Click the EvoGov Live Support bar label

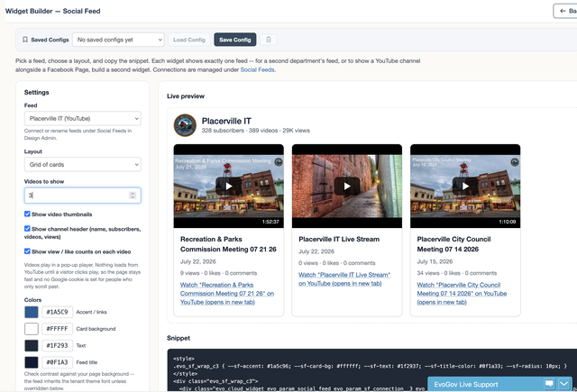(466, 385)
